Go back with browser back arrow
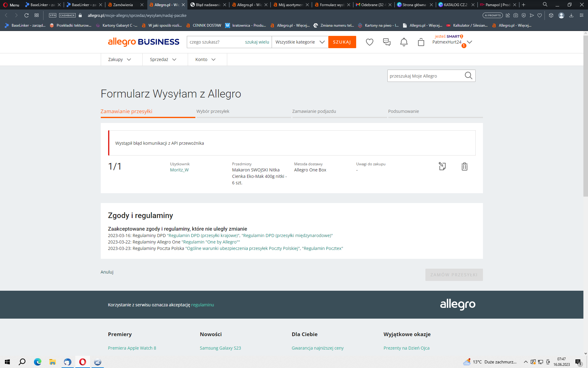 [x=6, y=15]
